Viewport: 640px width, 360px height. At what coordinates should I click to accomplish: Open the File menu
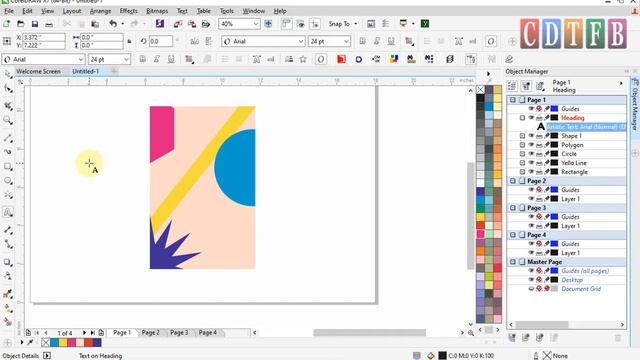pyautogui.click(x=9, y=11)
